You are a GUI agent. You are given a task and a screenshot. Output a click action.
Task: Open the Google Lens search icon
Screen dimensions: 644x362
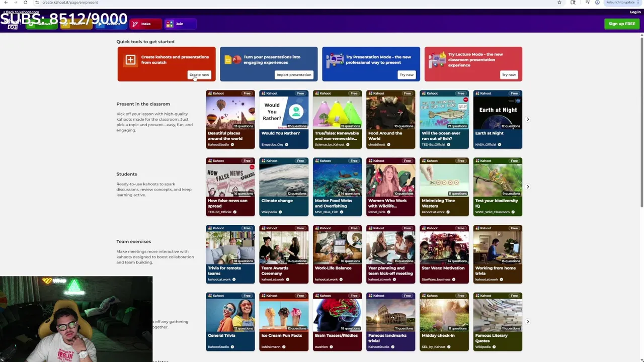pyautogui.click(x=573, y=3)
